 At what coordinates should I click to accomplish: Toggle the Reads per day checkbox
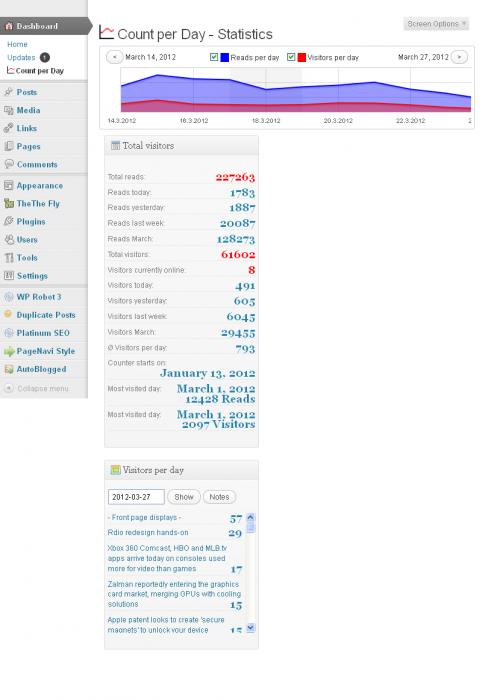[x=214, y=57]
